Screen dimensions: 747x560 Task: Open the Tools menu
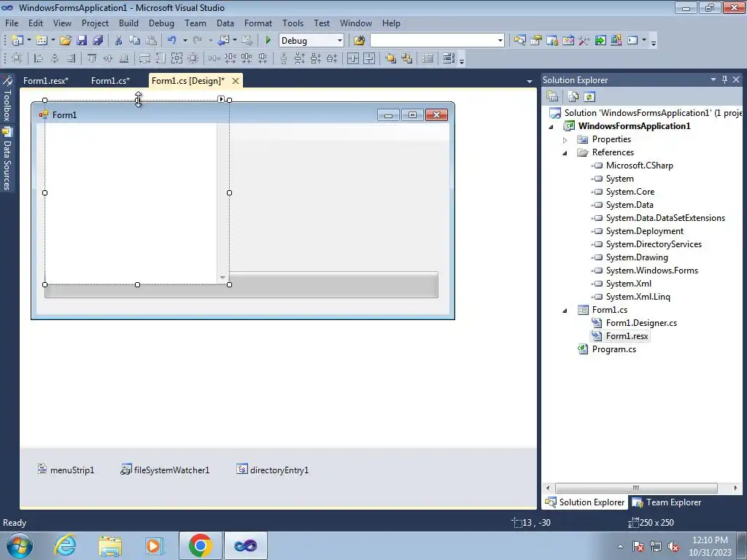(293, 23)
